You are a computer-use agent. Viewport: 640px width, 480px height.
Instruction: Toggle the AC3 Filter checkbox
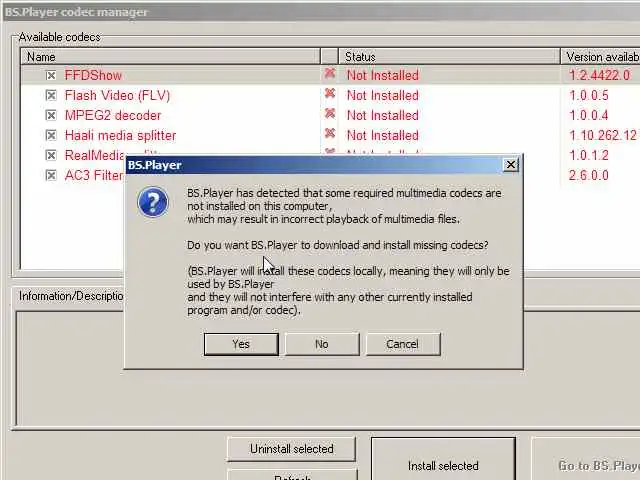(51, 175)
